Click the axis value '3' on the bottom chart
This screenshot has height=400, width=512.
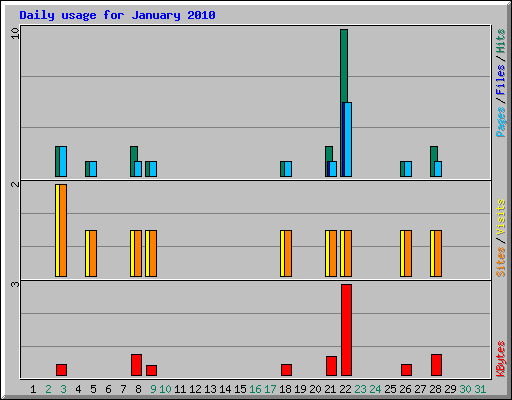[x=15, y=284]
